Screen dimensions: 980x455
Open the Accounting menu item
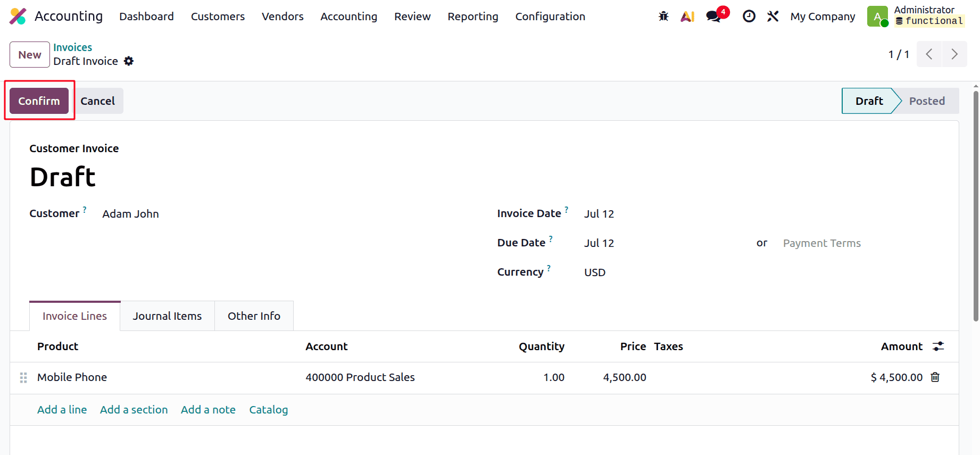[348, 16]
